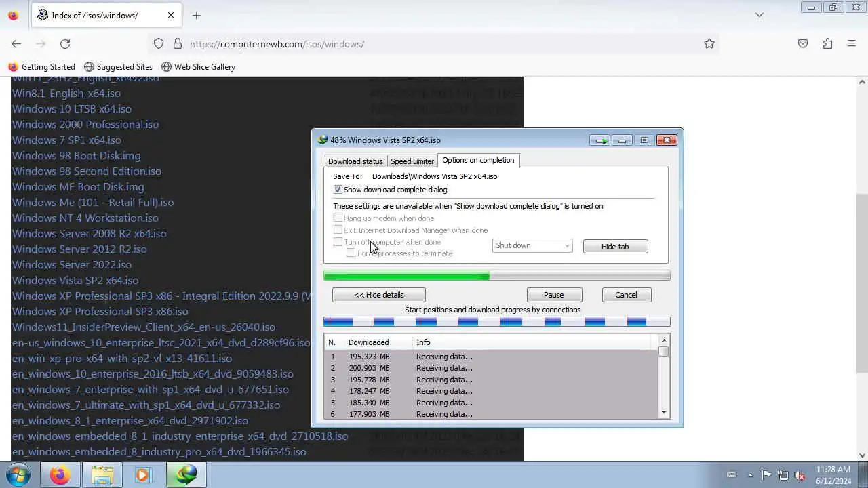This screenshot has width=868, height=488.
Task: Switch to the Download status tab
Action: 355,161
